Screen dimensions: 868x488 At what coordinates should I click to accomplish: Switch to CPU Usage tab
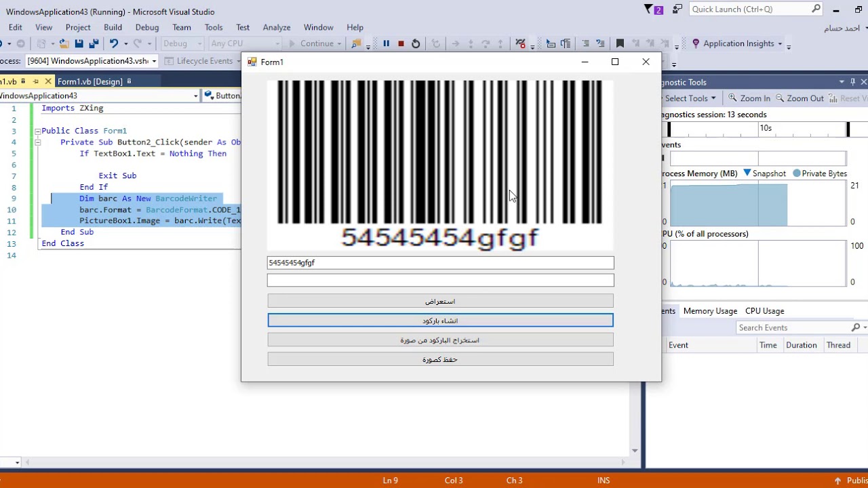[764, 311]
